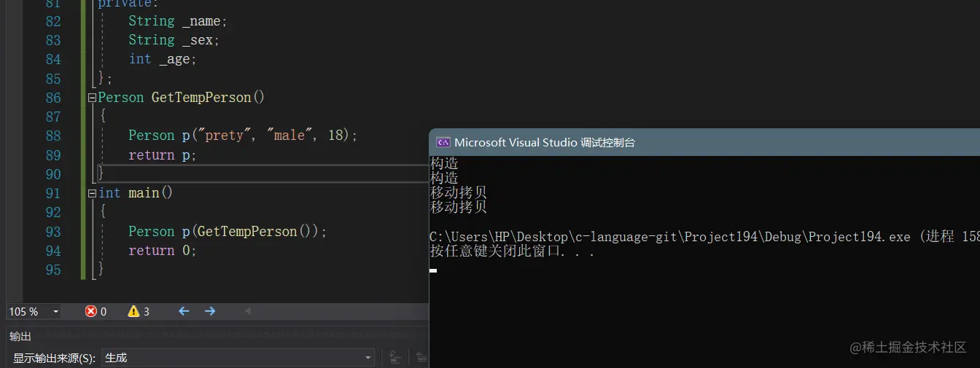
Task: Navigate forward with the right blue arrow
Action: (x=210, y=311)
